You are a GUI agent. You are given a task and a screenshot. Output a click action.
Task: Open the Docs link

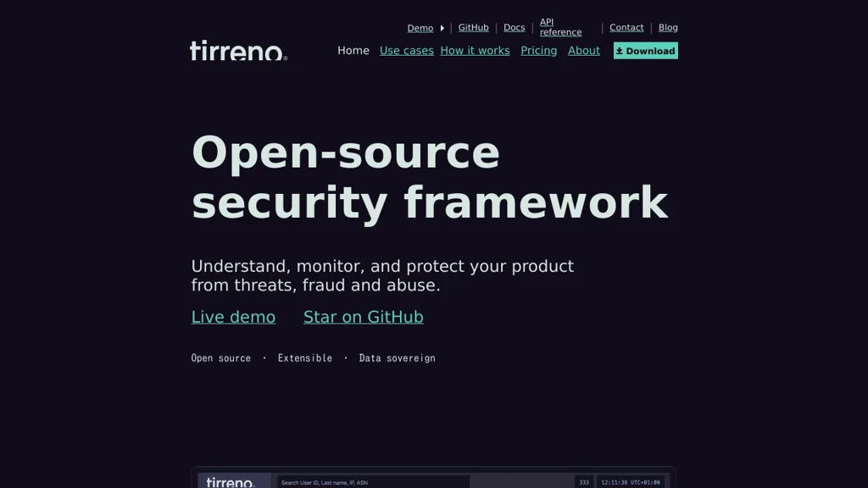click(515, 28)
